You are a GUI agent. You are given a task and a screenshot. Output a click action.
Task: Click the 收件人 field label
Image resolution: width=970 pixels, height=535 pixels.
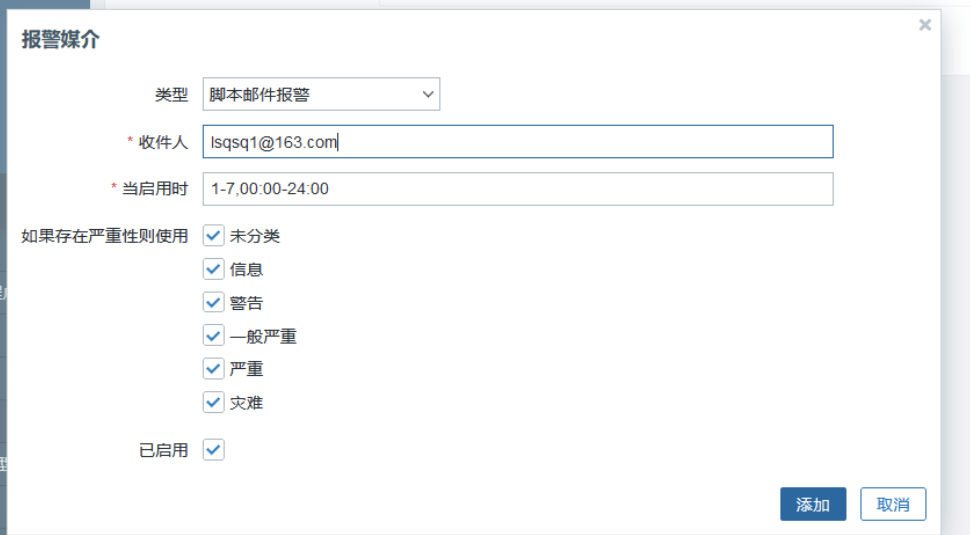point(163,142)
